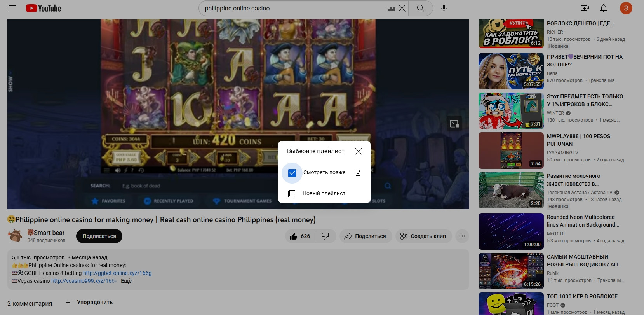
Task: Click 2 комментария header
Action: click(30, 303)
